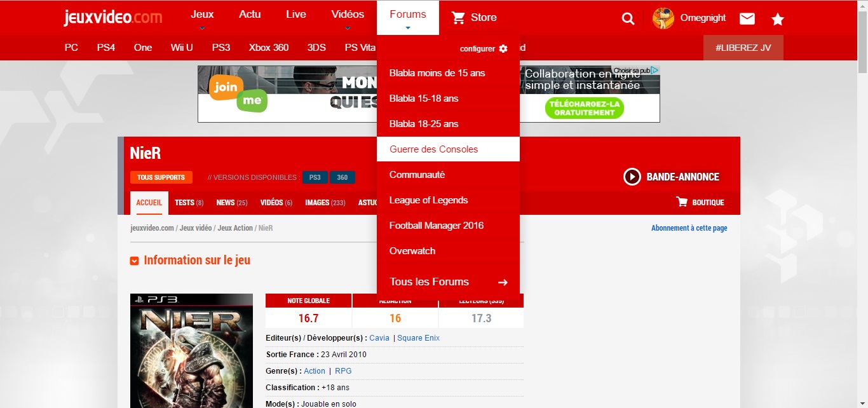Go to the PS4 platform section
This screenshot has width=868, height=408.
point(106,48)
